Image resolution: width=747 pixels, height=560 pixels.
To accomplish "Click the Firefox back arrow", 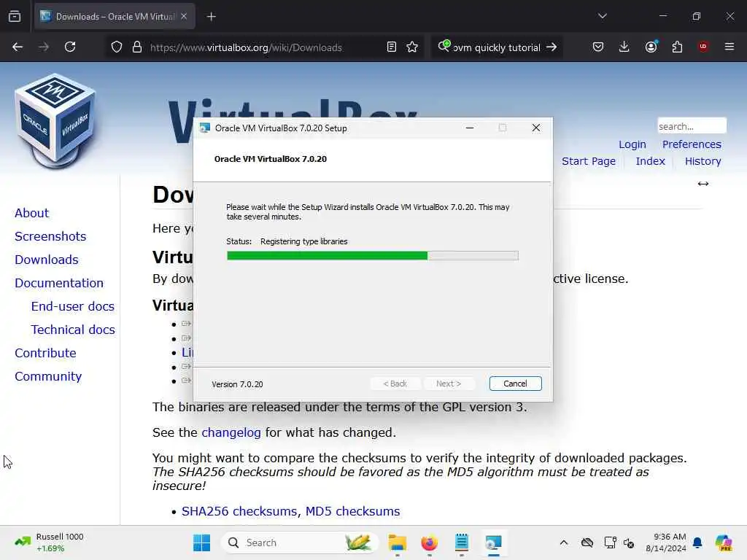I will pyautogui.click(x=18, y=47).
